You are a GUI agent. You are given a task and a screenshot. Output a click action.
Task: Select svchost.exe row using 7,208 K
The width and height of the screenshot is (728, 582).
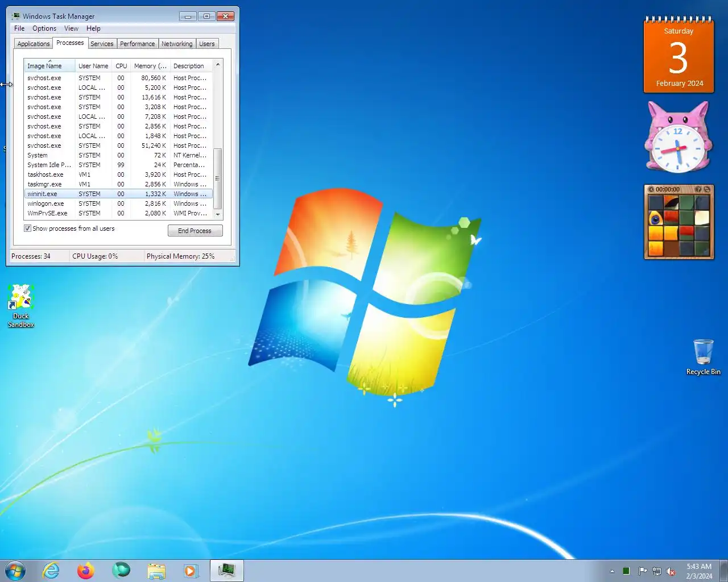click(118, 117)
